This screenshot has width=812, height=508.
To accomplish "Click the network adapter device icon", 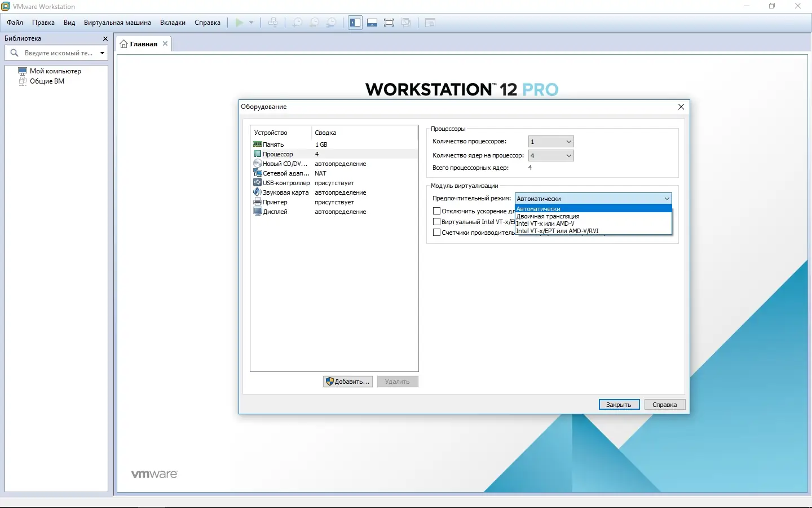I will coord(258,173).
